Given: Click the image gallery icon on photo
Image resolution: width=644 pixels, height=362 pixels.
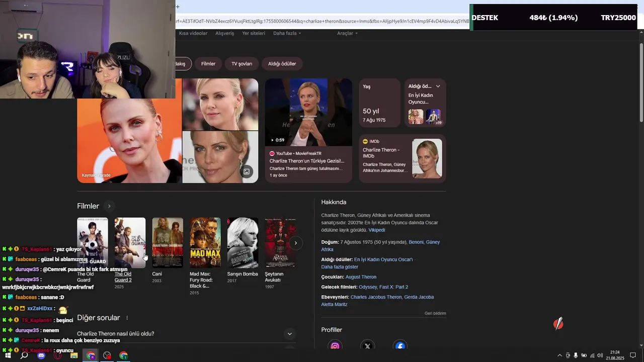Looking at the screenshot, I should pos(247,172).
